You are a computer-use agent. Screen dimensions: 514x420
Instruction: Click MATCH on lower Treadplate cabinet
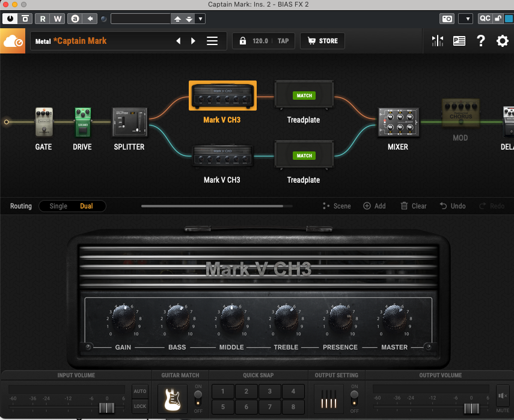(x=304, y=156)
